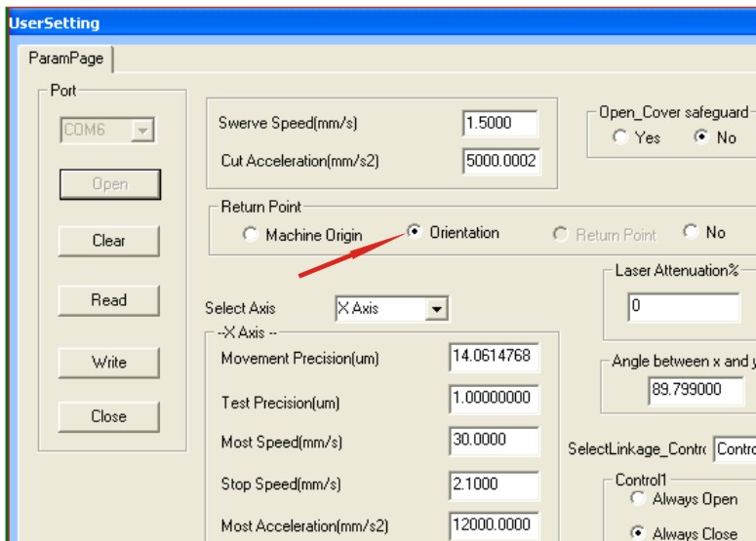
Task: Select the Orientation return point option
Action: click(415, 233)
